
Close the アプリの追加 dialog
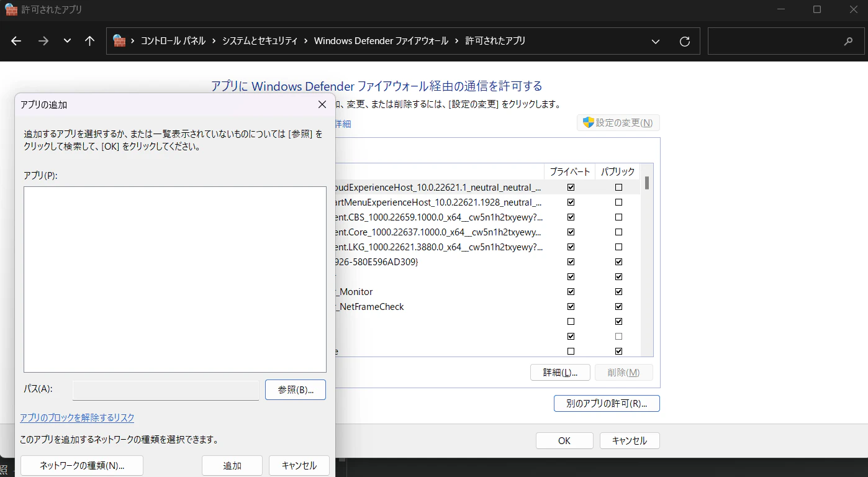322,104
